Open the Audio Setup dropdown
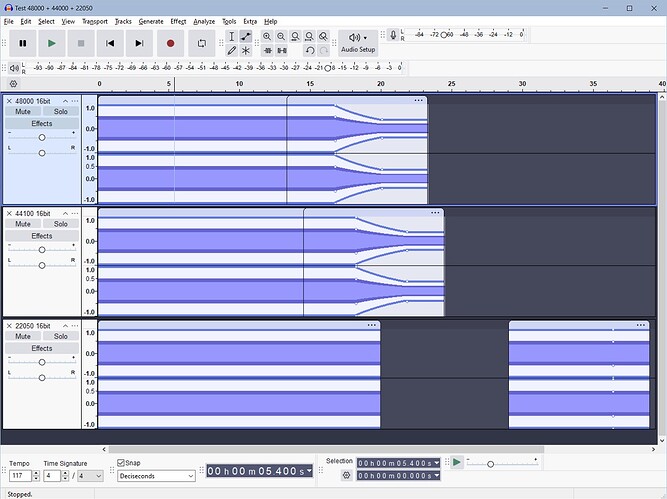The height and width of the screenshot is (499, 667). (x=358, y=43)
